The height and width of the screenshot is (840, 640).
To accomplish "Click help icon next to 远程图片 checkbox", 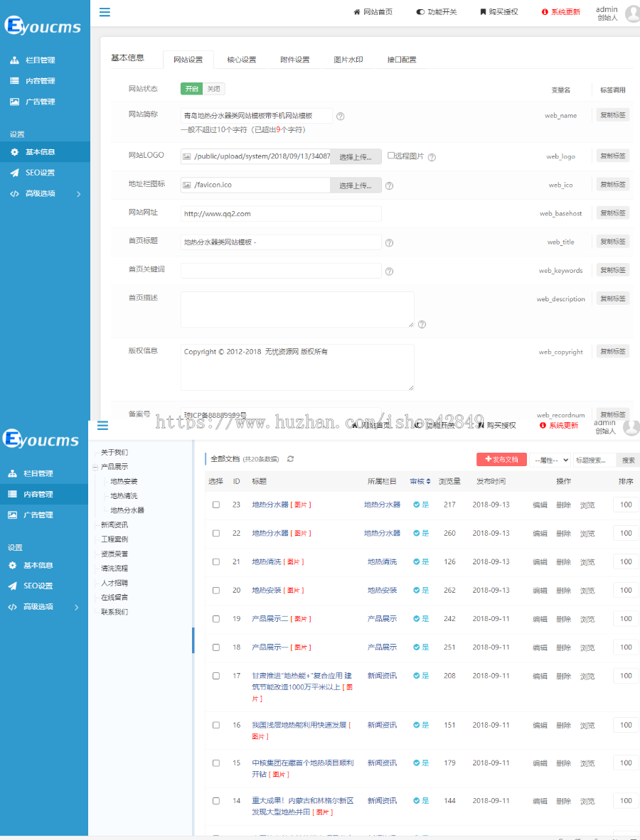I will (432, 157).
